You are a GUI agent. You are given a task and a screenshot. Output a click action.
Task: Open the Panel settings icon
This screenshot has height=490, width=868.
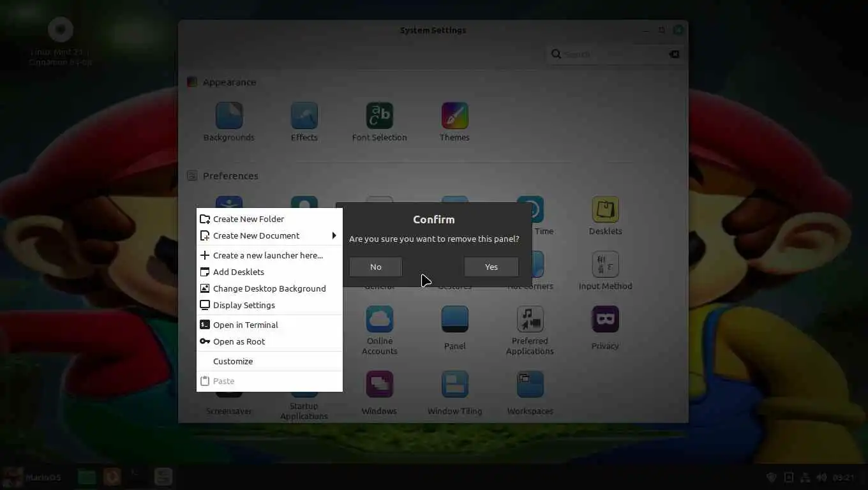[x=454, y=319]
